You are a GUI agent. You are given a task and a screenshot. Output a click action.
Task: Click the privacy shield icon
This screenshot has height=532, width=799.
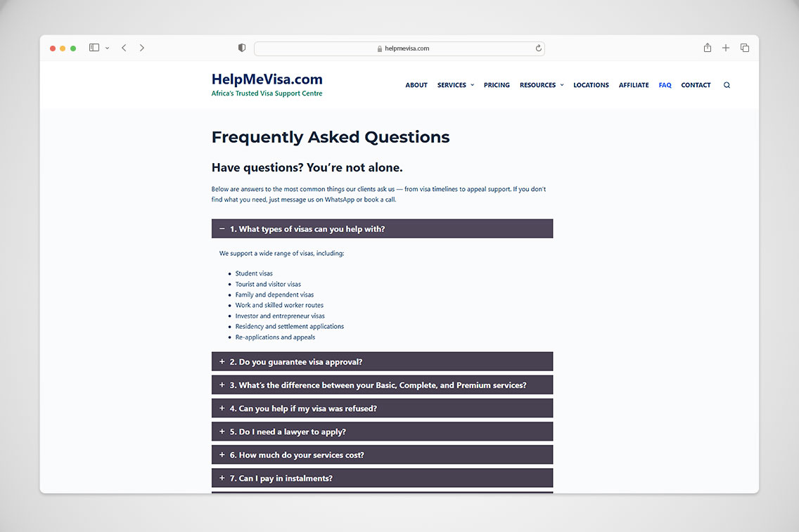[x=242, y=48]
